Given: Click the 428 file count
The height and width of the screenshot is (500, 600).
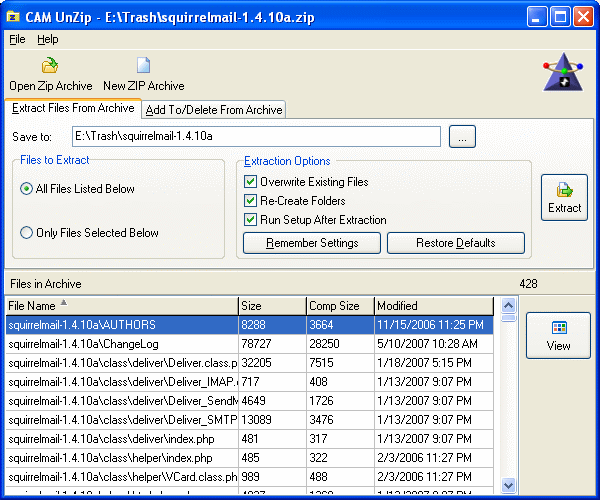Looking at the screenshot, I should coord(528,284).
